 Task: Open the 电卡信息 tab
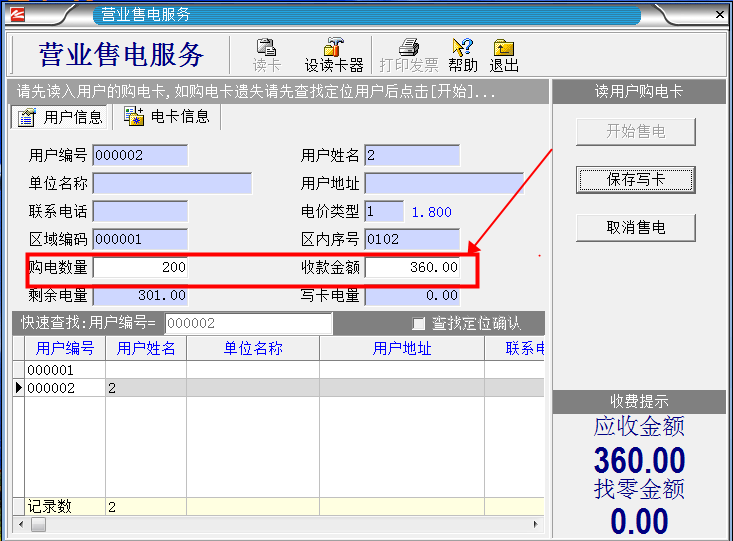tap(167, 117)
